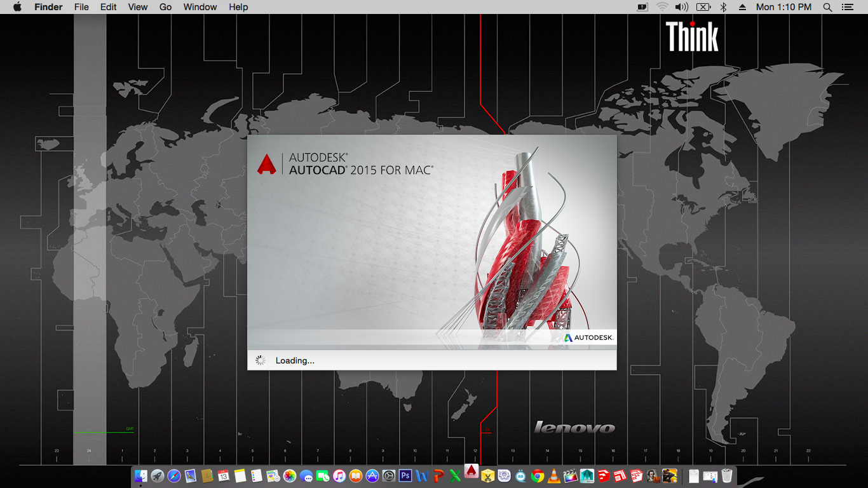Open the Apple menu
The image size is (868, 488).
pos(17,7)
